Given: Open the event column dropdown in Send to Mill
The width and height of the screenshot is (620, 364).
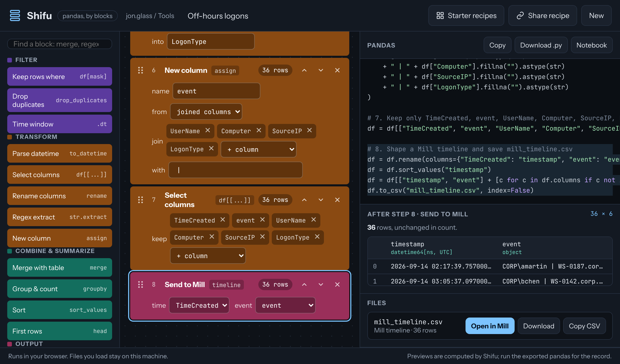Looking at the screenshot, I should [285, 305].
